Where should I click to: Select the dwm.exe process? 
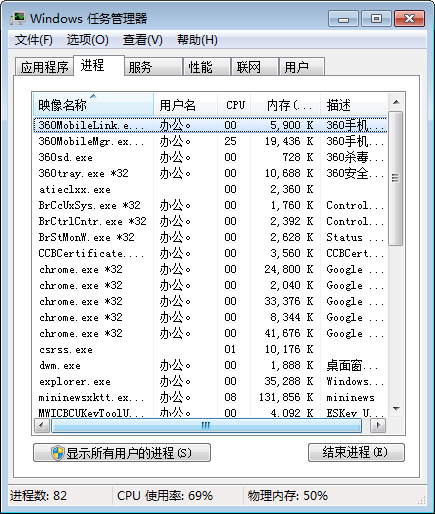[x=210, y=365]
